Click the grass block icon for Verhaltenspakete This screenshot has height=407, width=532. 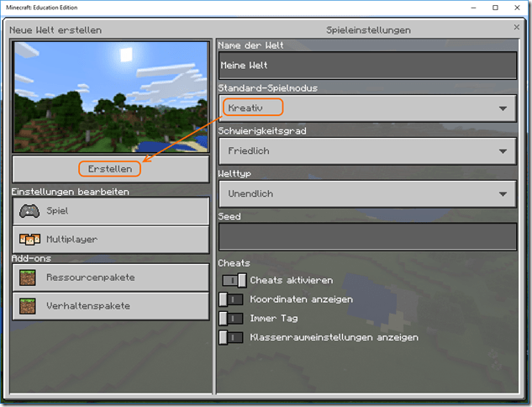point(29,306)
